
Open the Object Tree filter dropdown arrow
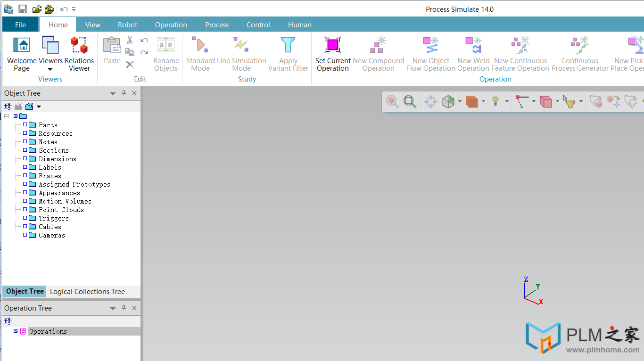tap(39, 107)
